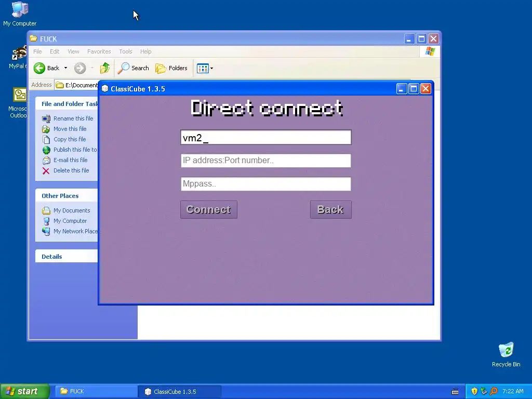Click the Mppass input field
The height and width of the screenshot is (399, 532).
click(x=266, y=184)
